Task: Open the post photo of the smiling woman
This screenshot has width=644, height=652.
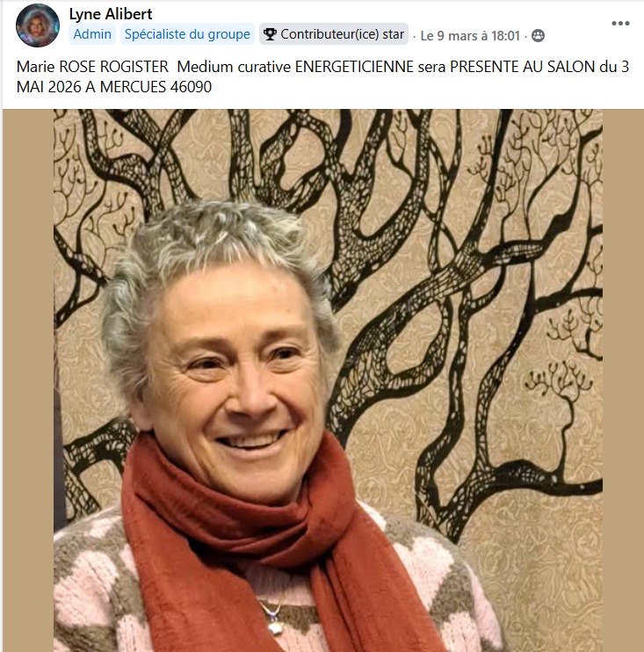Action: [x=328, y=380]
